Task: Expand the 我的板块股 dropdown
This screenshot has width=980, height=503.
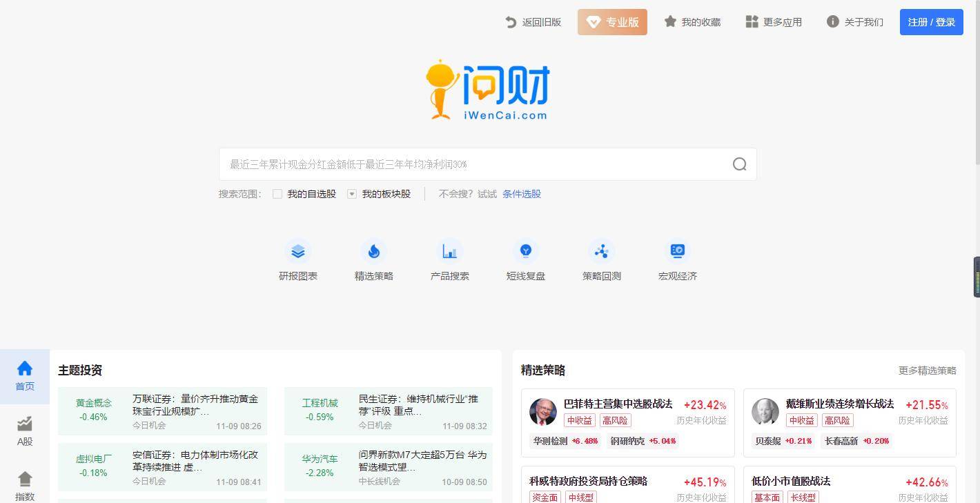Action: pos(352,194)
